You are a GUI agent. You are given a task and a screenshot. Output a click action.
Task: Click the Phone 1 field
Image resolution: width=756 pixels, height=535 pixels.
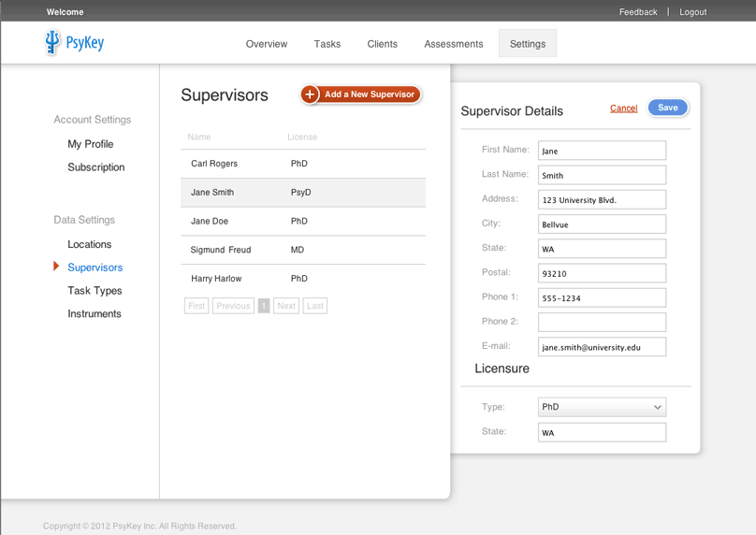coord(602,297)
